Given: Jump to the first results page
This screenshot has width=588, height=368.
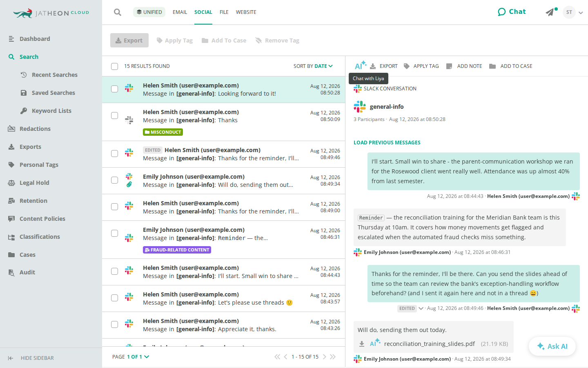Looking at the screenshot, I should [277, 357].
